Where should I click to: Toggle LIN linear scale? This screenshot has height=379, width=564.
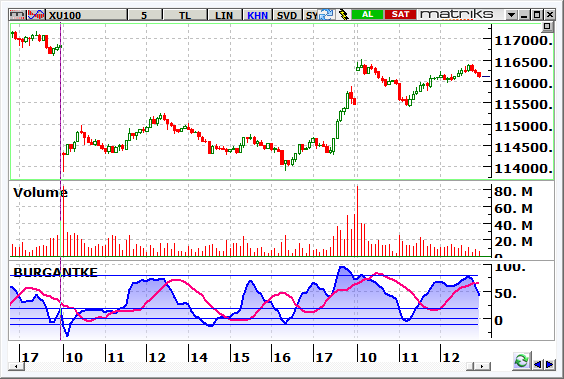[x=224, y=15]
